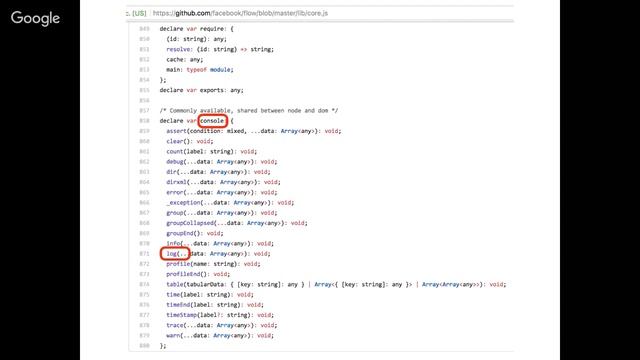Click the '_exception(...data' declaration line
The height and width of the screenshot is (360, 640).
[x=230, y=202]
